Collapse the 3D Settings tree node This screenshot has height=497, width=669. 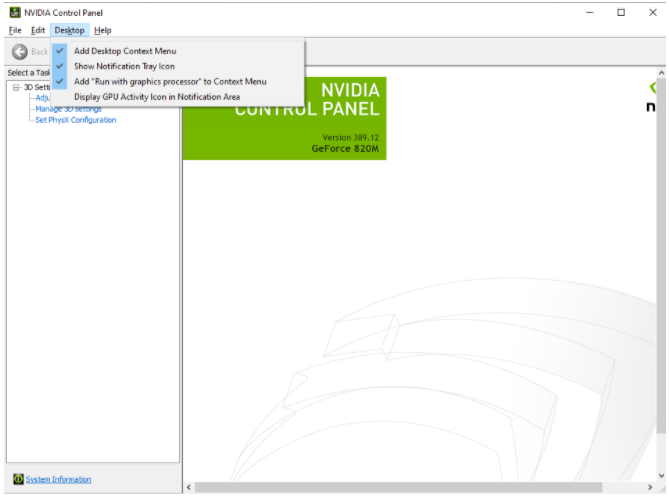coord(16,87)
